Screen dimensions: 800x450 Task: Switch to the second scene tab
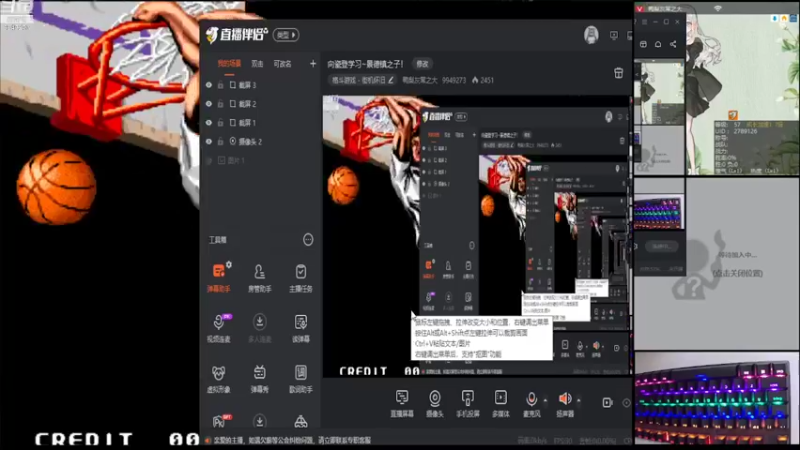(257, 64)
